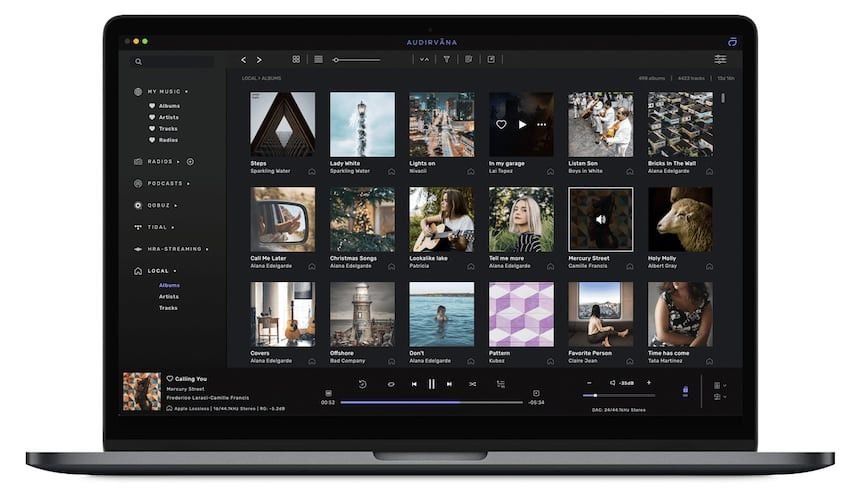Expand the Tidal section
The image size is (860, 504).
[173, 227]
